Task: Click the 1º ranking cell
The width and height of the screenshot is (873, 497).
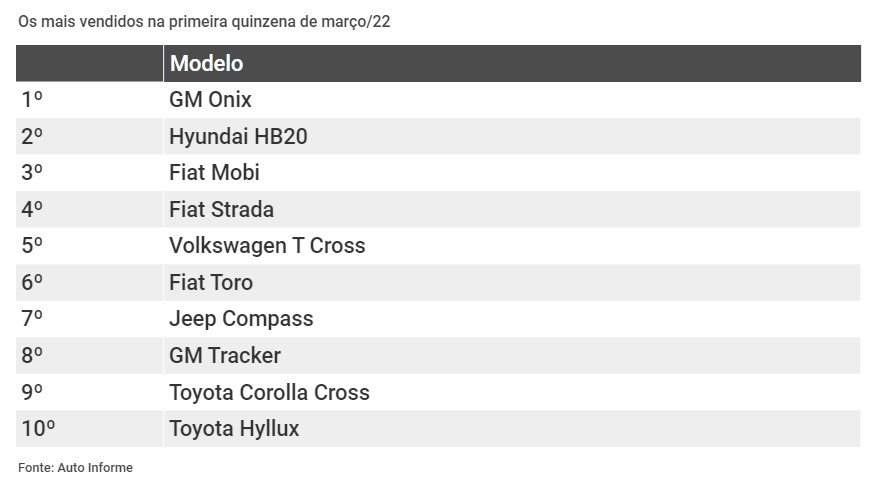Action: click(89, 100)
